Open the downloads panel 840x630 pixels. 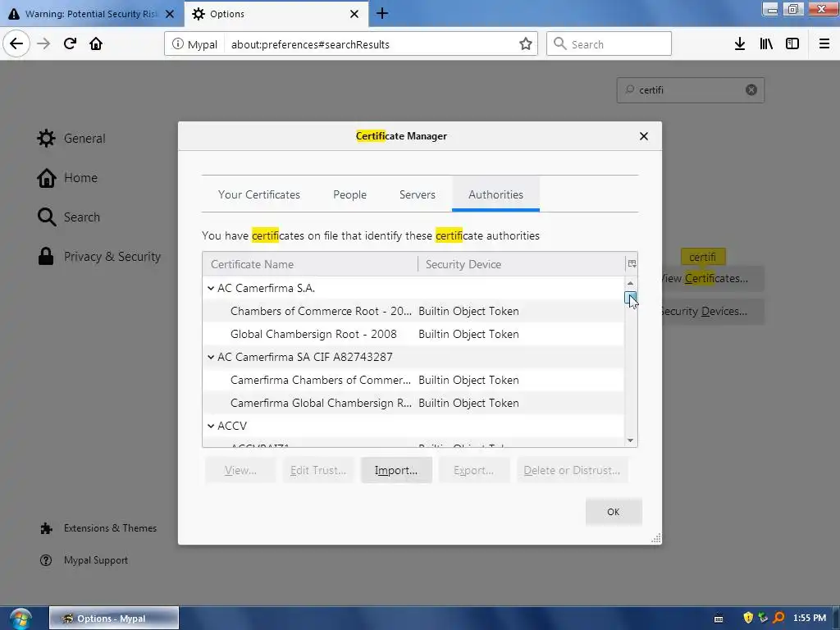pos(739,44)
